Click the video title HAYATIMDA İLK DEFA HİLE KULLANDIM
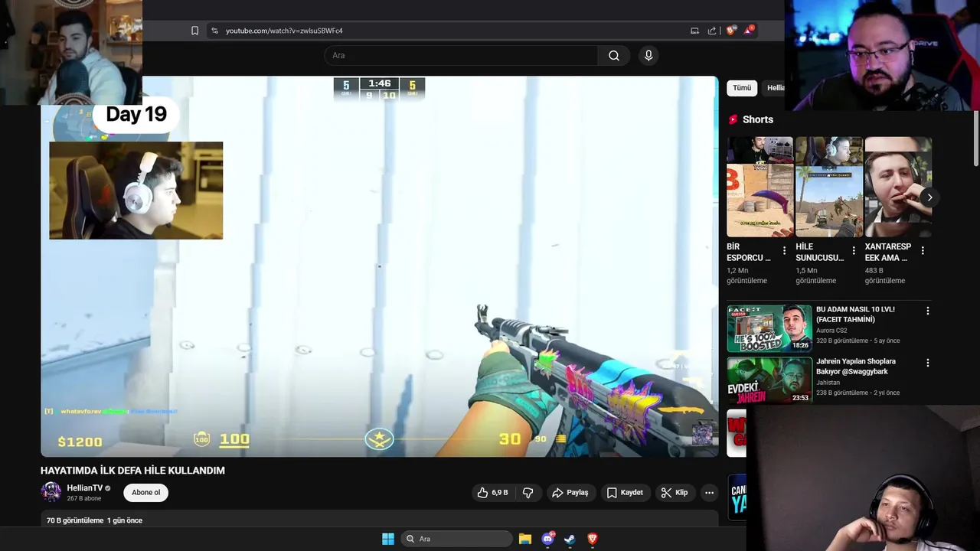Viewport: 980px width, 551px height. point(132,471)
